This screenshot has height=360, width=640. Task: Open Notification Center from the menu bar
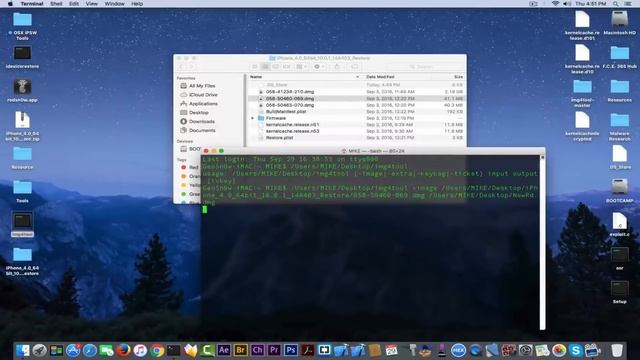628,4
